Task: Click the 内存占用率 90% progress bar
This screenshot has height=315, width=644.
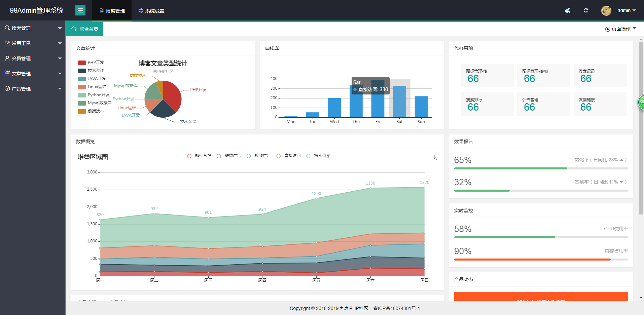Action: [541, 259]
